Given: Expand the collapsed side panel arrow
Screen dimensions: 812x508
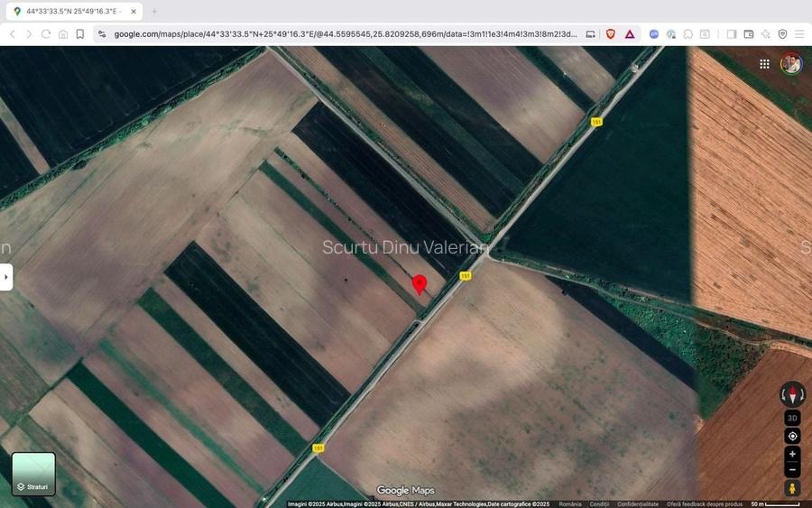Looking at the screenshot, I should click(x=6, y=277).
